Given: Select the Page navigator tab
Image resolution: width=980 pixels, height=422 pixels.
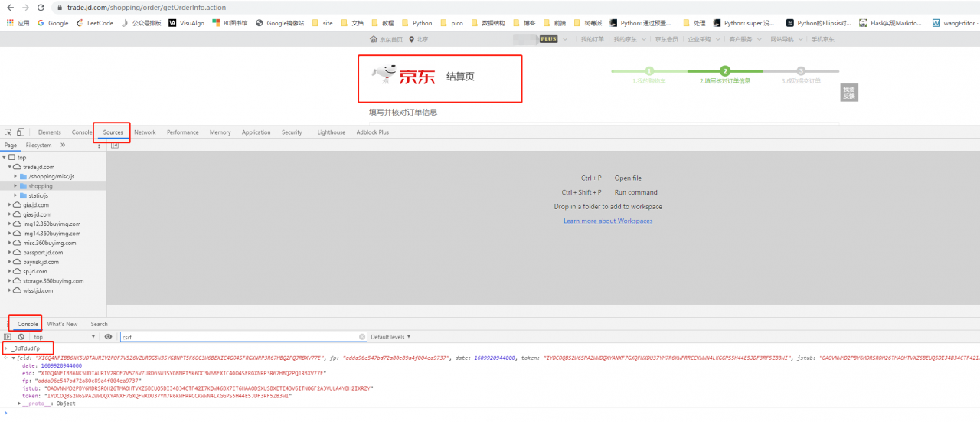Looking at the screenshot, I should pos(11,145).
